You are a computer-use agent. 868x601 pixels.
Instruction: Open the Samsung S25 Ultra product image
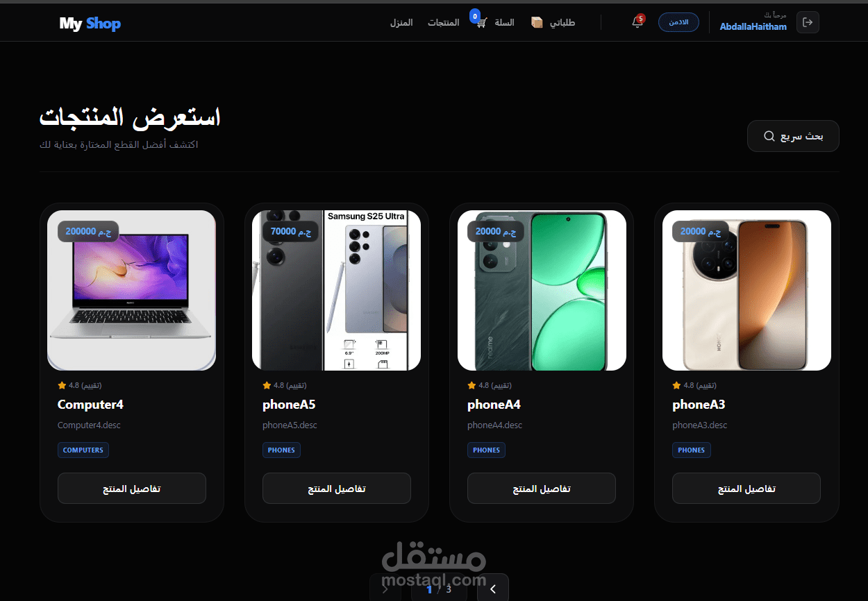pyautogui.click(x=337, y=291)
